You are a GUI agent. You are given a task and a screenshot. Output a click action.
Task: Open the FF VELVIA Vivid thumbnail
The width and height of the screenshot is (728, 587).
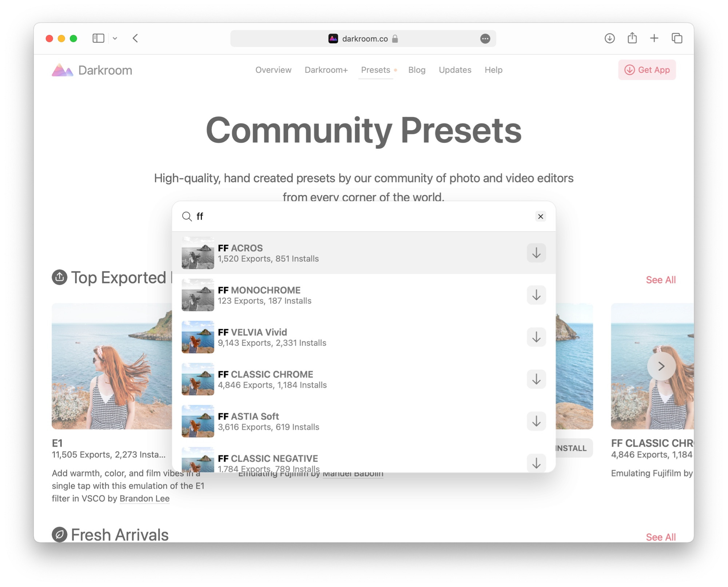click(198, 337)
